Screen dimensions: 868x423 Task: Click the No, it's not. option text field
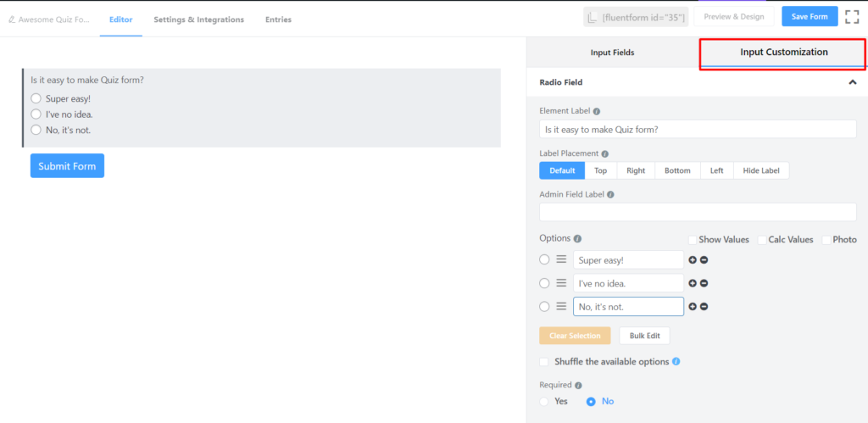(628, 306)
